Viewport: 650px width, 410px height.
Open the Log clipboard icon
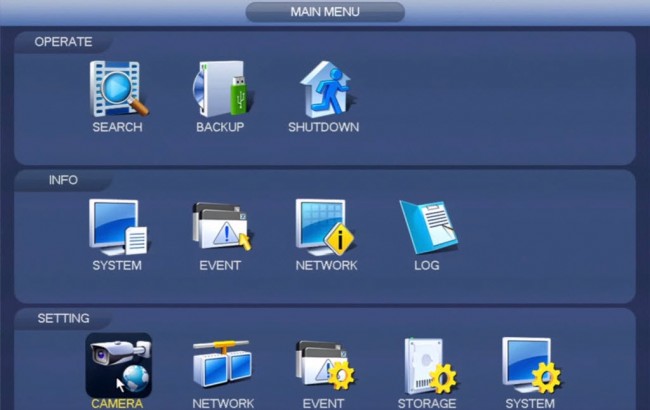(429, 227)
